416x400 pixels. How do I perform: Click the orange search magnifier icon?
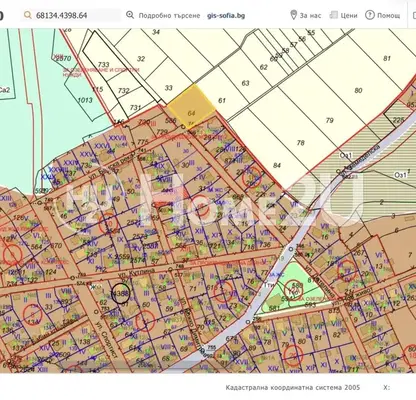(x=28, y=15)
